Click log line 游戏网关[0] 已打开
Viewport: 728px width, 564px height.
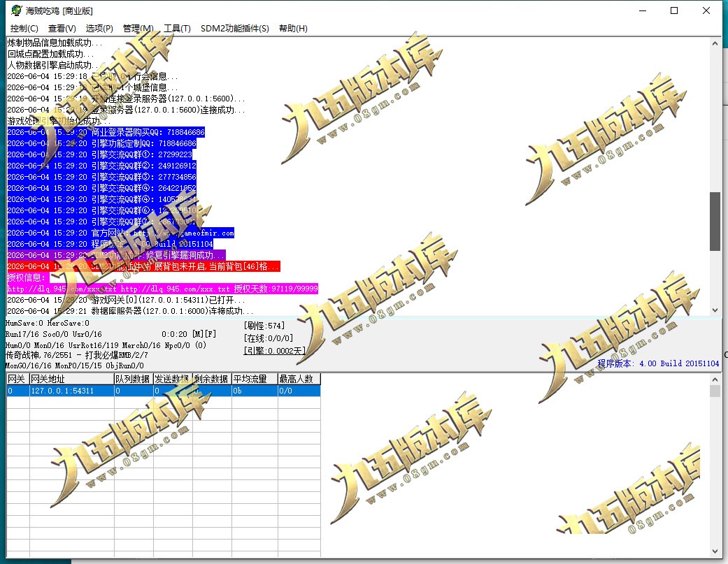(127, 300)
